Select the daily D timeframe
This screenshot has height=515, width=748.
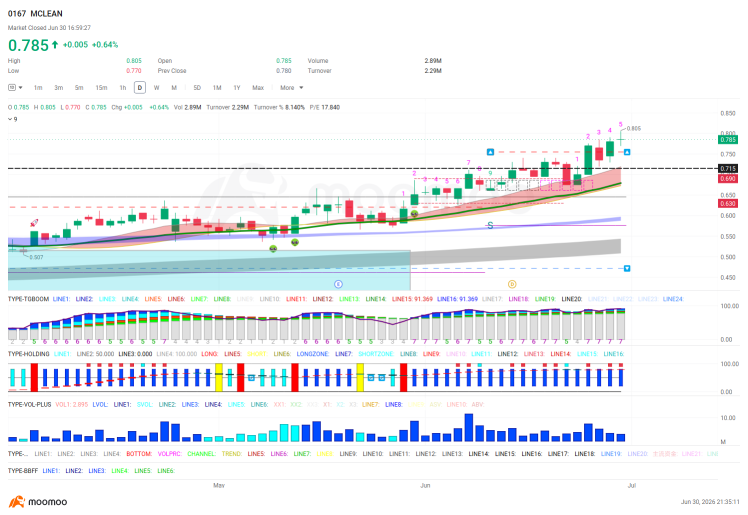click(140, 88)
